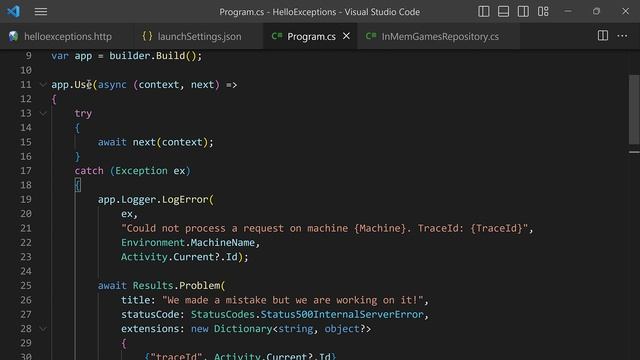Place cursor on 'builder.Build()' code
640x360 pixels.
tap(153, 56)
